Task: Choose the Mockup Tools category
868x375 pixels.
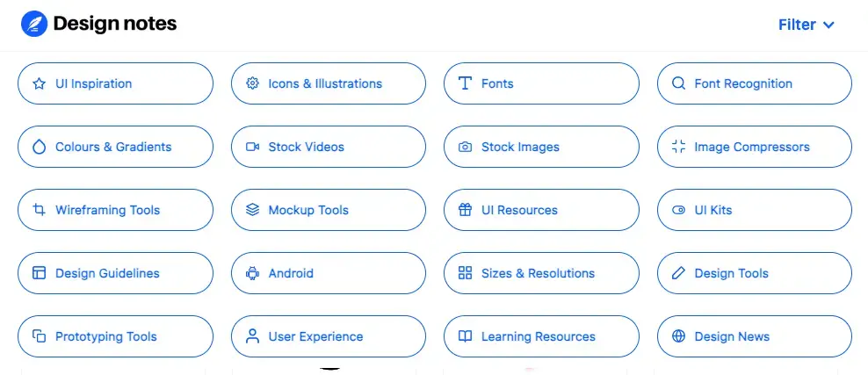Action: [329, 210]
